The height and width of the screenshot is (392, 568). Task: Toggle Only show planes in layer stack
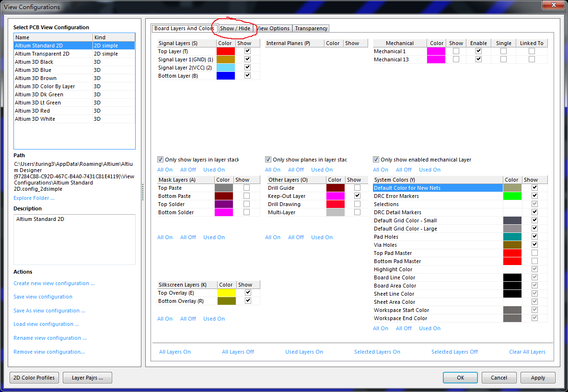point(268,160)
